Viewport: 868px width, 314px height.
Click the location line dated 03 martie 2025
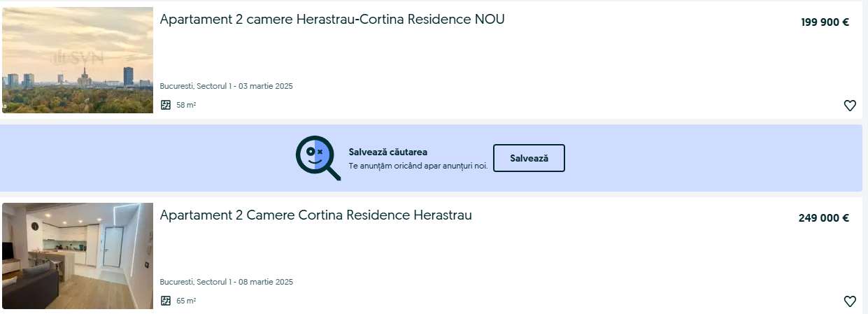point(227,87)
